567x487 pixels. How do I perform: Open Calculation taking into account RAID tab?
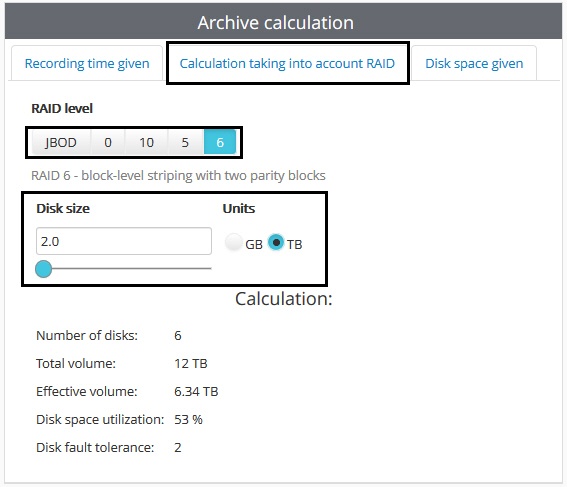[287, 63]
